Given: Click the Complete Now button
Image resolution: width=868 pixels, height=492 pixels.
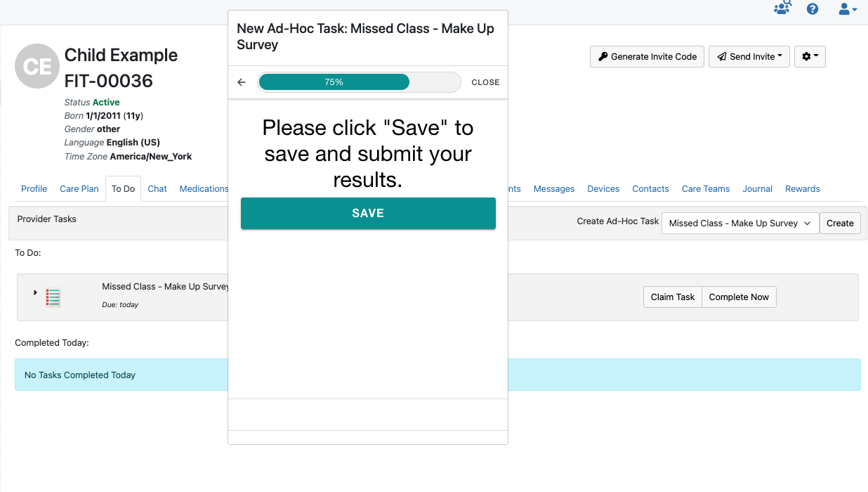Looking at the screenshot, I should tap(739, 297).
